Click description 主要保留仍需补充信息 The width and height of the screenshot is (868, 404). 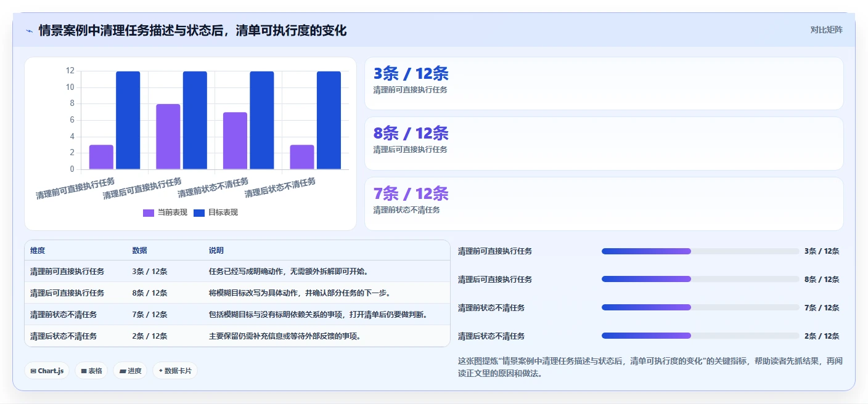(x=285, y=336)
